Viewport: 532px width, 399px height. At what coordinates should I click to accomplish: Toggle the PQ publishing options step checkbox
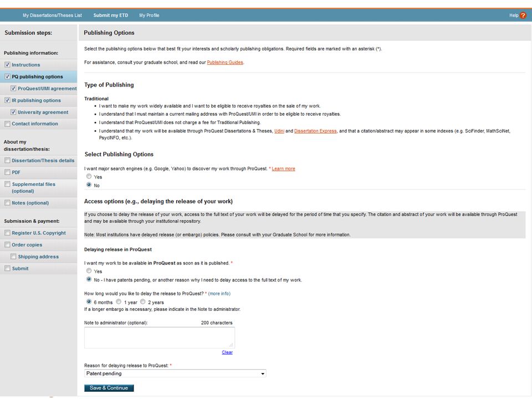click(7, 76)
